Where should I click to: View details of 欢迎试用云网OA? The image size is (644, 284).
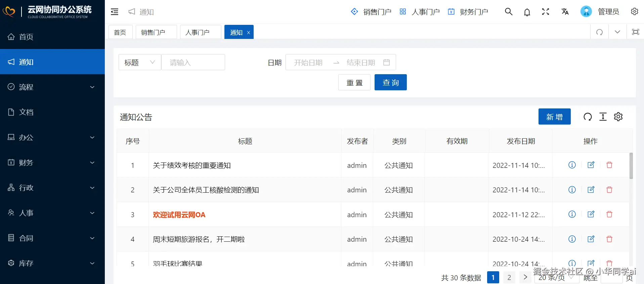click(572, 214)
